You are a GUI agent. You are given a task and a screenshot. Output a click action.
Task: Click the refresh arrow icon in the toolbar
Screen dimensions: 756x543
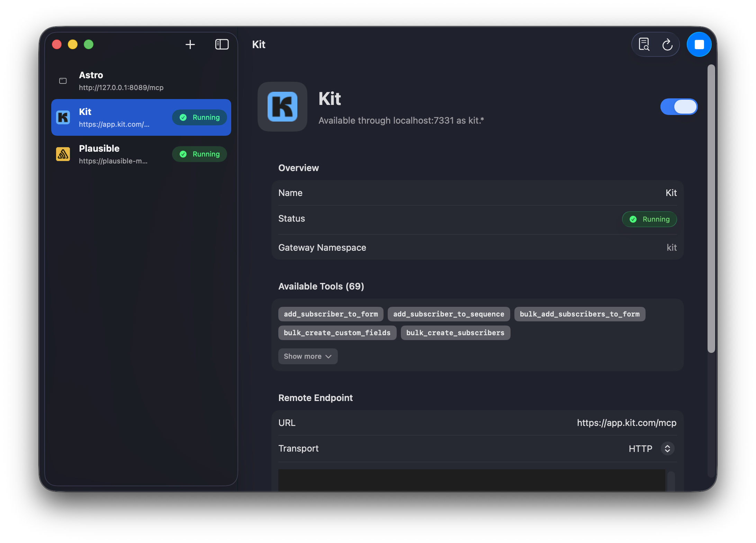pyautogui.click(x=667, y=45)
